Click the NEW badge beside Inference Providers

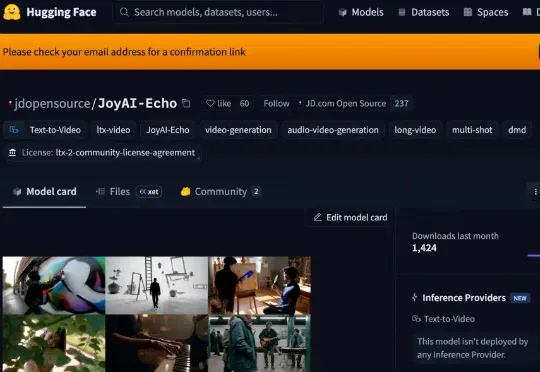click(x=520, y=298)
